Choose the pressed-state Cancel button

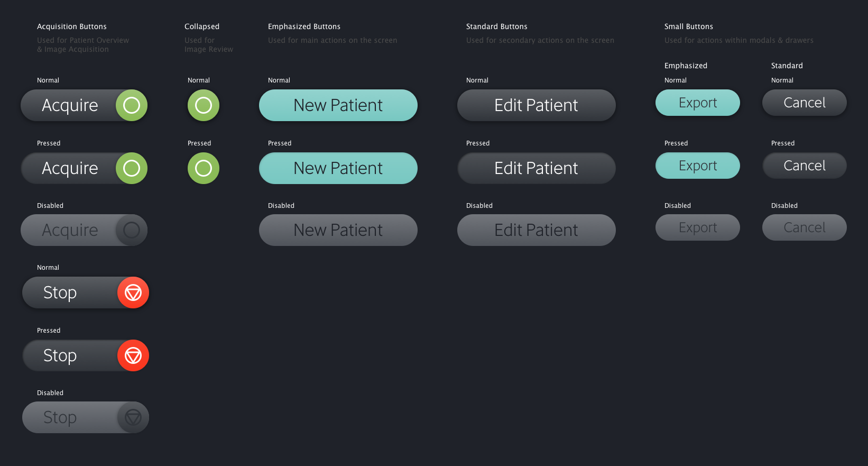(805, 166)
